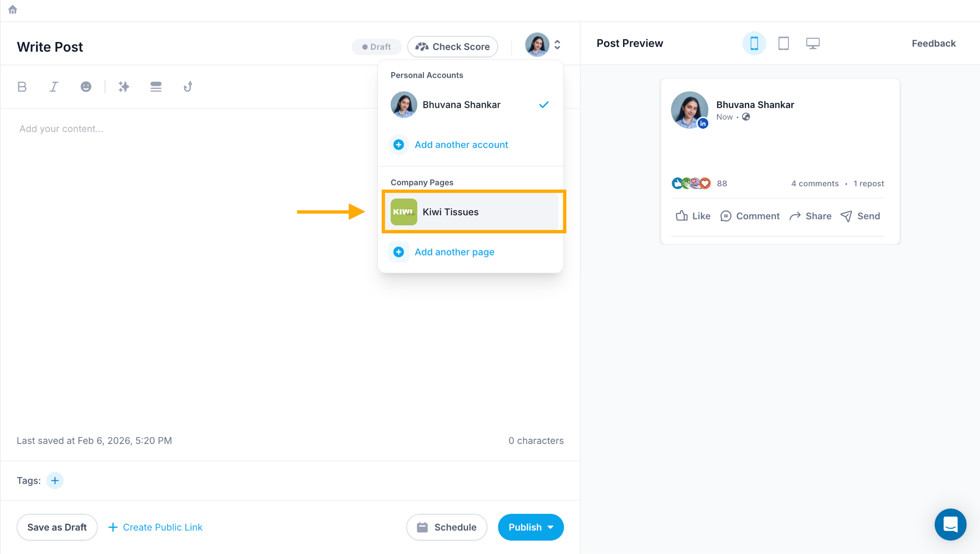Click the reaction icons showing 88
Image resolution: width=980 pixels, height=554 pixels.
pyautogui.click(x=691, y=184)
